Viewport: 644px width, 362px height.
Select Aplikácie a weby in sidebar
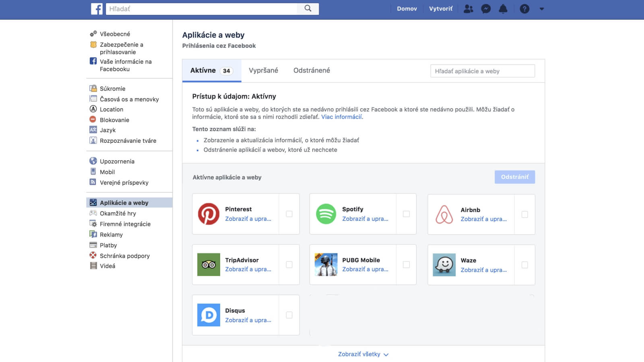tap(129, 203)
